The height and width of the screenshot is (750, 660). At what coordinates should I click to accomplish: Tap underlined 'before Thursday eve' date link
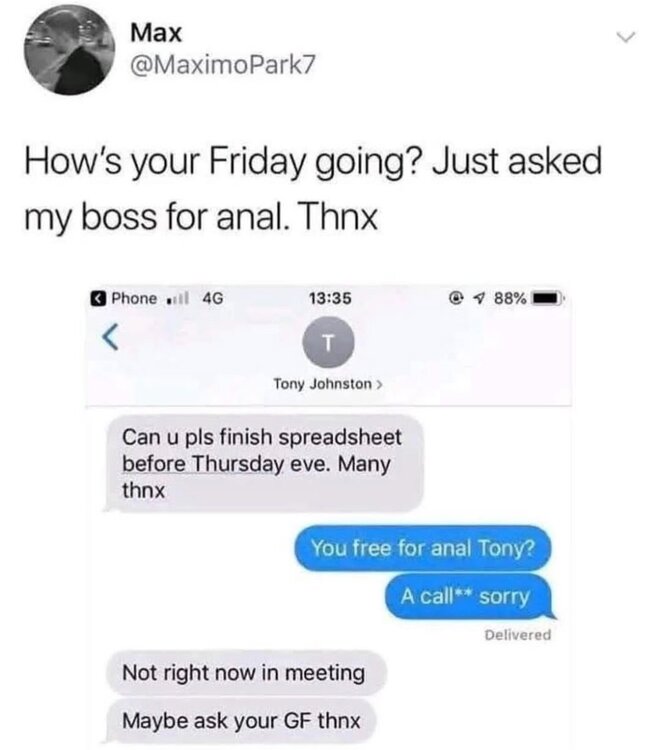point(203,464)
